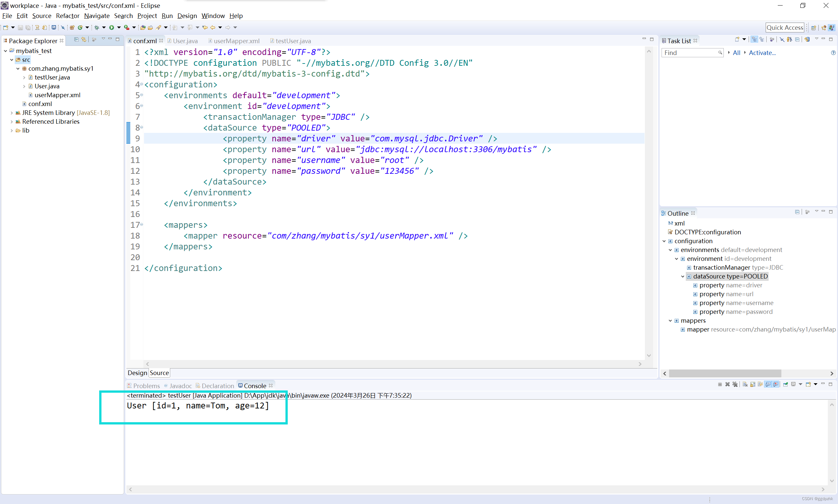The height and width of the screenshot is (504, 838).
Task: Toggle Scheduled presentation in Task List
Action: coord(762,40)
